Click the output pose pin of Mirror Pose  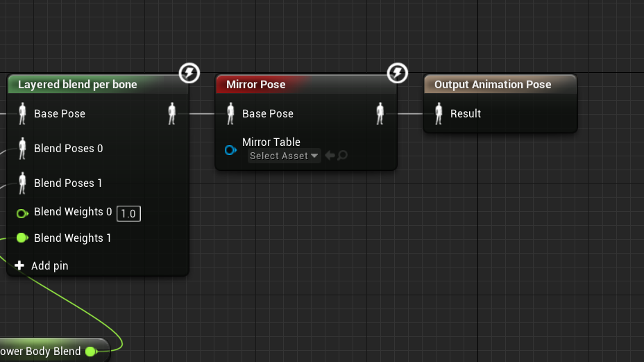[380, 113]
